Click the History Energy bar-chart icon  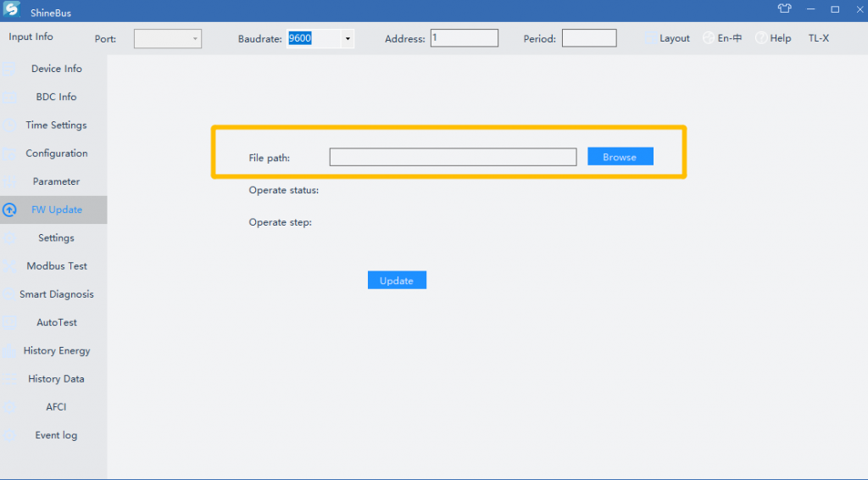(8, 350)
